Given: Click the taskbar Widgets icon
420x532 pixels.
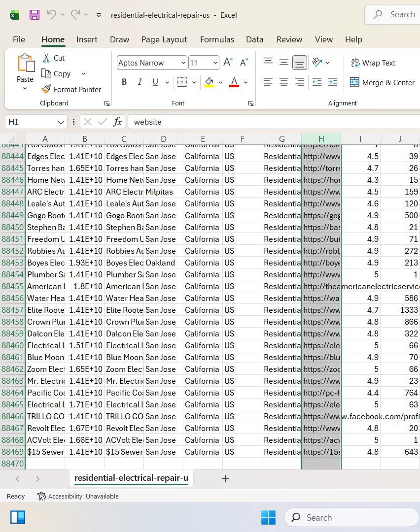Looking at the screenshot, I should 18,517.
